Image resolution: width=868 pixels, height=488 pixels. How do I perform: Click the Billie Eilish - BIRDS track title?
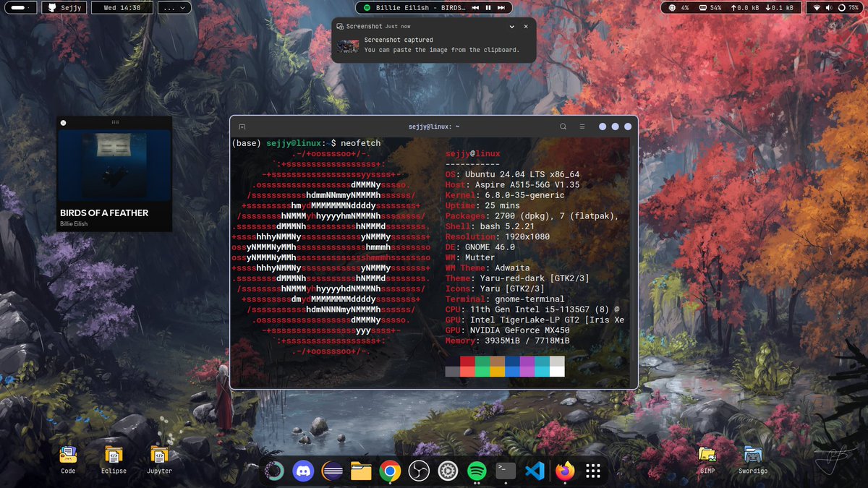pos(421,8)
